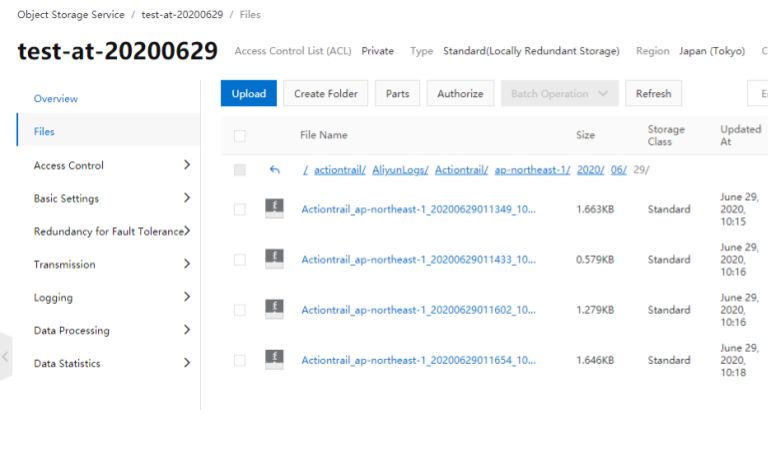773x457 pixels.
Task: Open test-at-20200629 breadcrumb link
Action: click(x=182, y=15)
